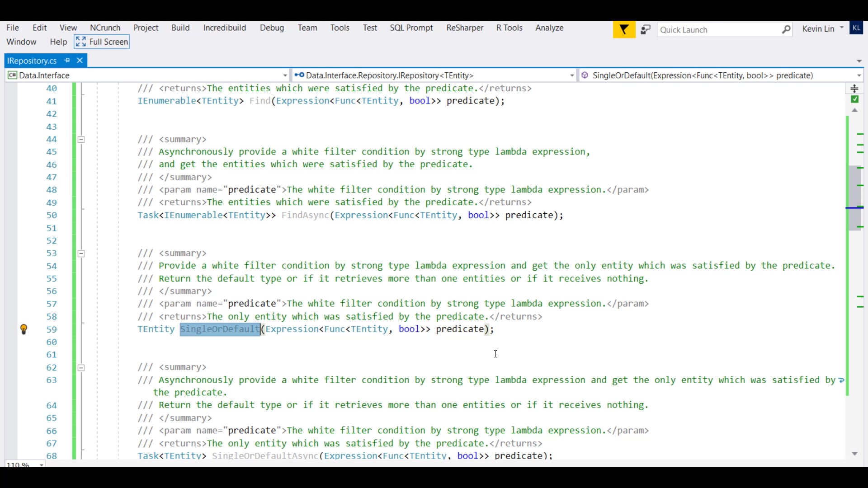Open the quick actions lightbulb beside line 59
Image resolution: width=868 pixels, height=488 pixels.
(x=24, y=329)
